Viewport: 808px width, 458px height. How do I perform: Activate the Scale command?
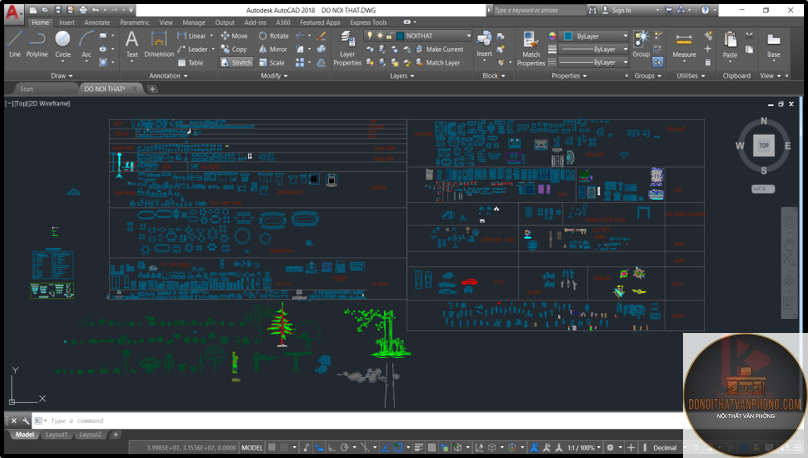coord(272,62)
